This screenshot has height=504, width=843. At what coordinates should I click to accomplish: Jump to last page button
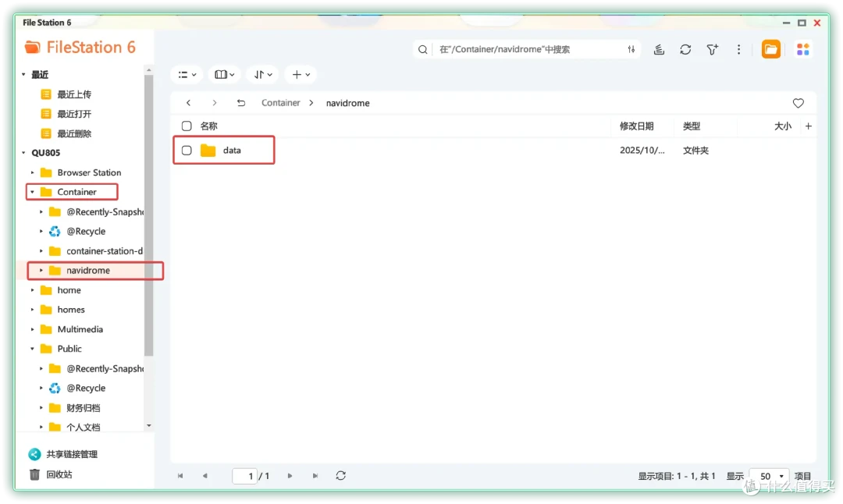(x=315, y=476)
